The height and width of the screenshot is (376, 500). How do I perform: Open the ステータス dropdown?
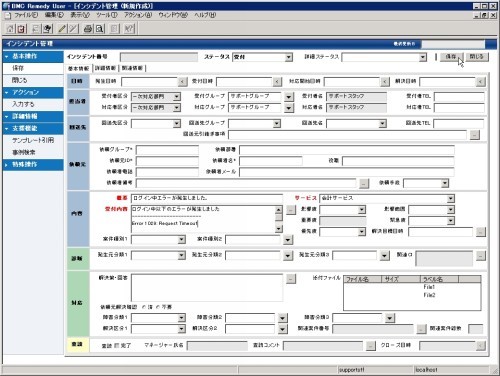click(289, 57)
